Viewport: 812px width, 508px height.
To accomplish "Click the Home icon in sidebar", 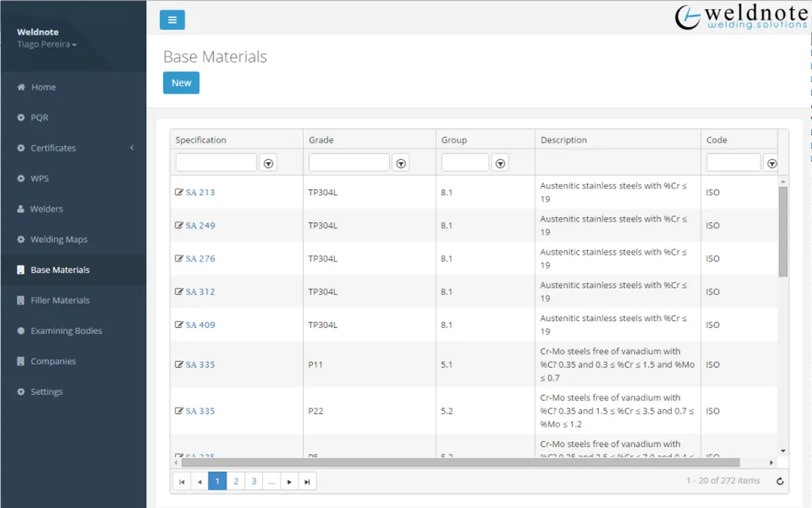I will [x=21, y=87].
